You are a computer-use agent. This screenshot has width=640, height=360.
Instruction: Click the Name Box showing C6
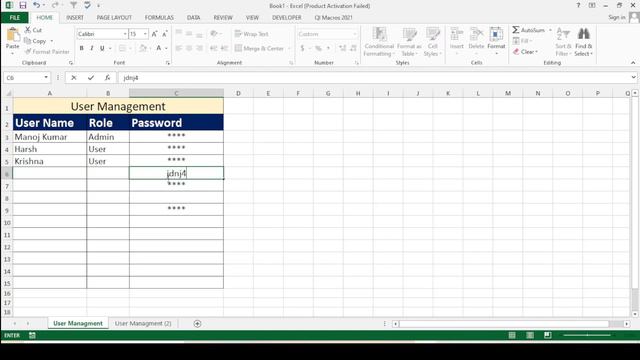tap(27, 78)
